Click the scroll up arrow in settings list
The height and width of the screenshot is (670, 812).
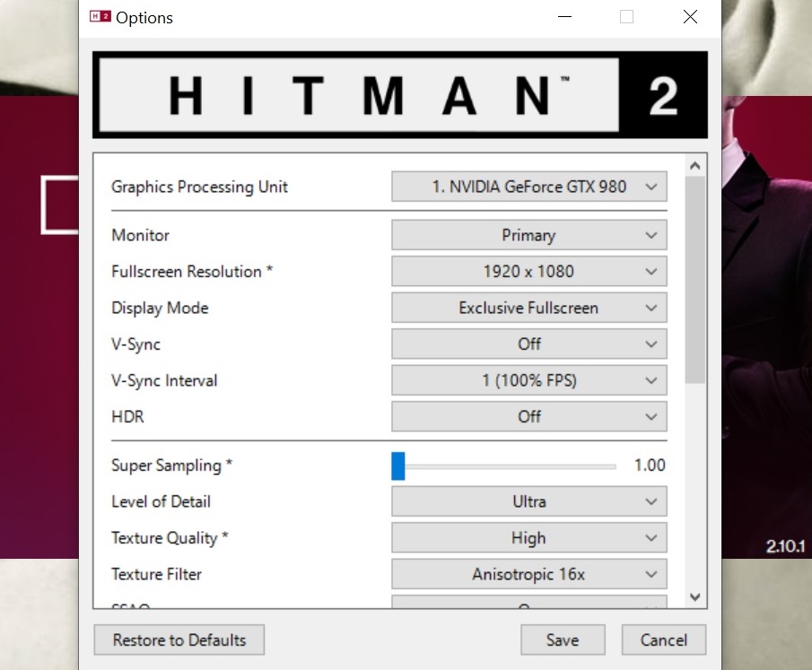(695, 166)
